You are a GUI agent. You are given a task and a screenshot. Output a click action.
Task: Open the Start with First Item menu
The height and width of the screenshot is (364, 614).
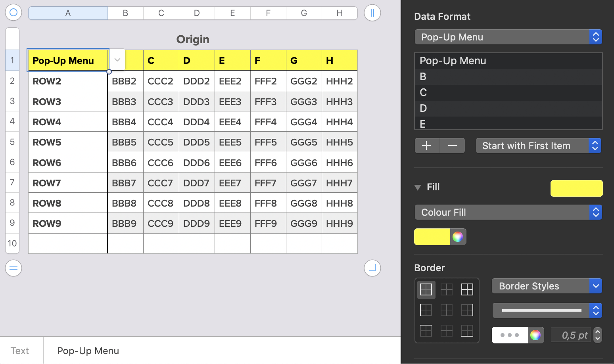538,146
